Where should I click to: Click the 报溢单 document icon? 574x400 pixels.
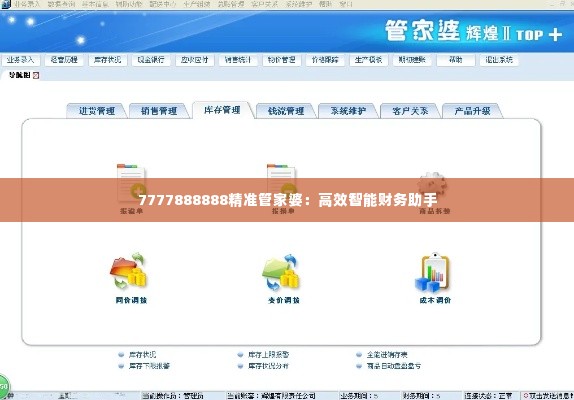[131, 183]
